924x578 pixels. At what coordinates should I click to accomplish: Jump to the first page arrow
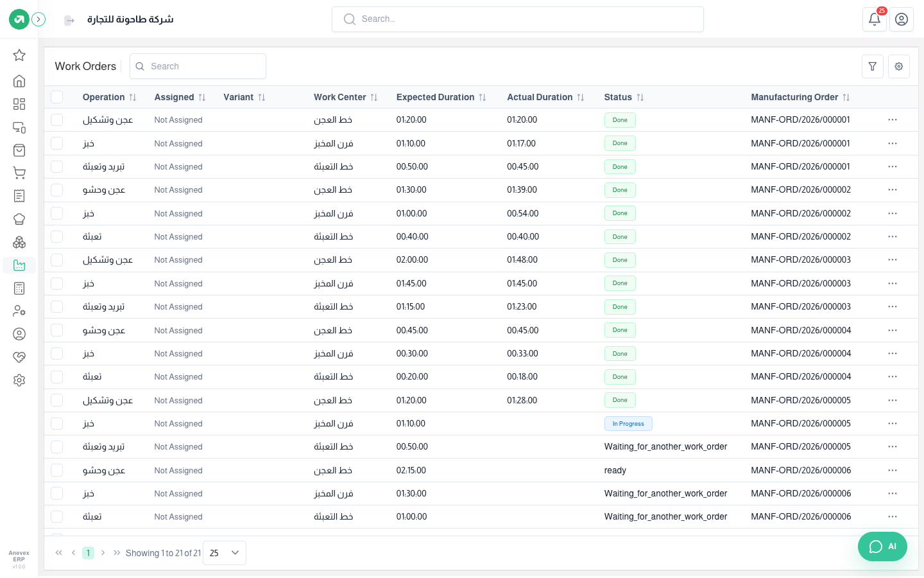[x=59, y=553]
